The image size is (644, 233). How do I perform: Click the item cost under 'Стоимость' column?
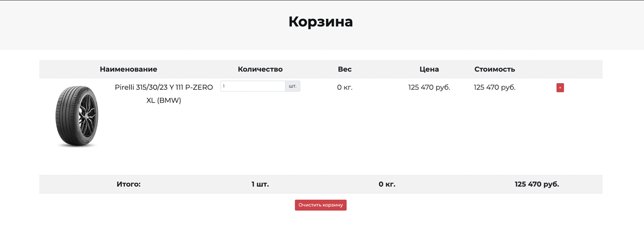coord(494,87)
